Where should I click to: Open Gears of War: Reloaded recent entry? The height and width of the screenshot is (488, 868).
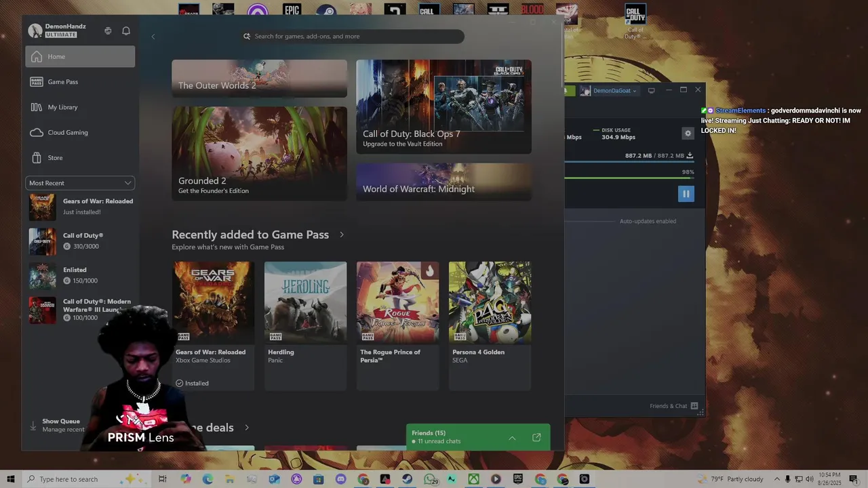click(81, 207)
